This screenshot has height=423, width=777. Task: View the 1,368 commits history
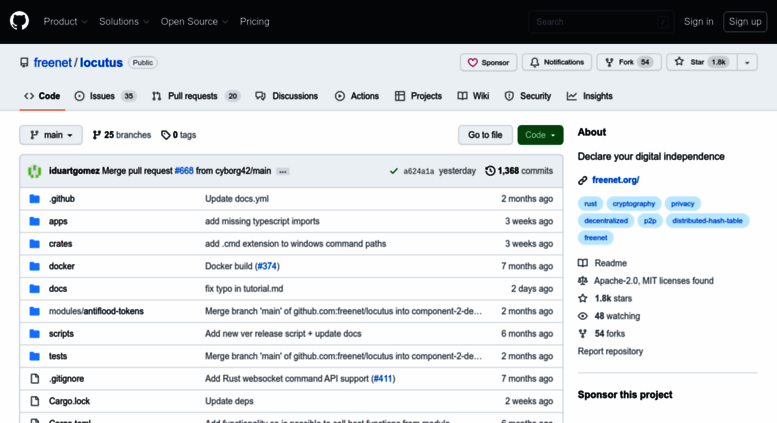tap(519, 171)
